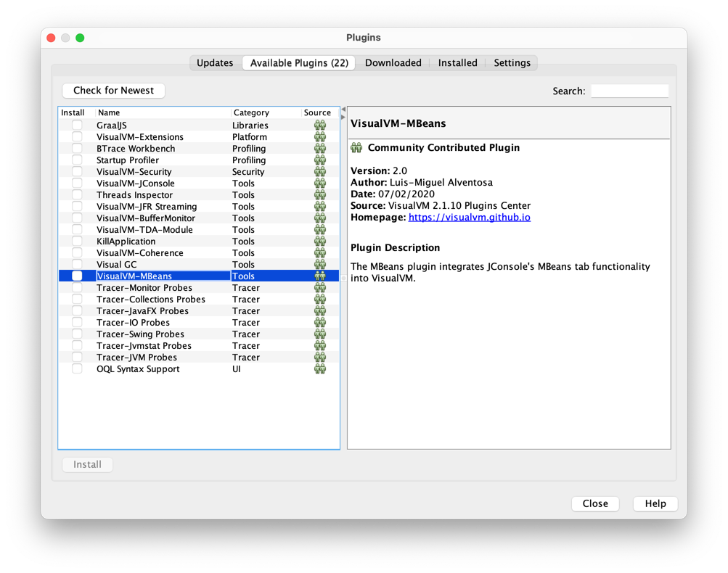The height and width of the screenshot is (573, 728).
Task: Click the OQL Syntax Support source icon
Action: 320,368
